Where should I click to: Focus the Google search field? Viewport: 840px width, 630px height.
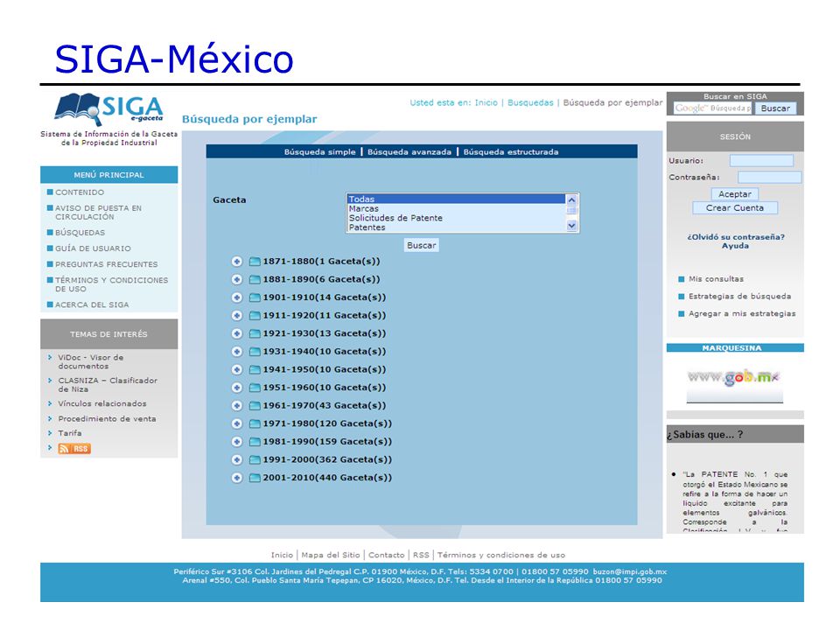[x=713, y=108]
